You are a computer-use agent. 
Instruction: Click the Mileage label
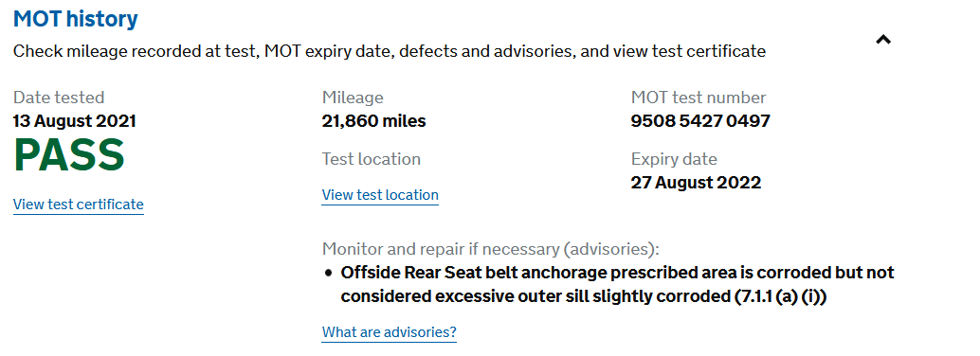click(x=353, y=98)
